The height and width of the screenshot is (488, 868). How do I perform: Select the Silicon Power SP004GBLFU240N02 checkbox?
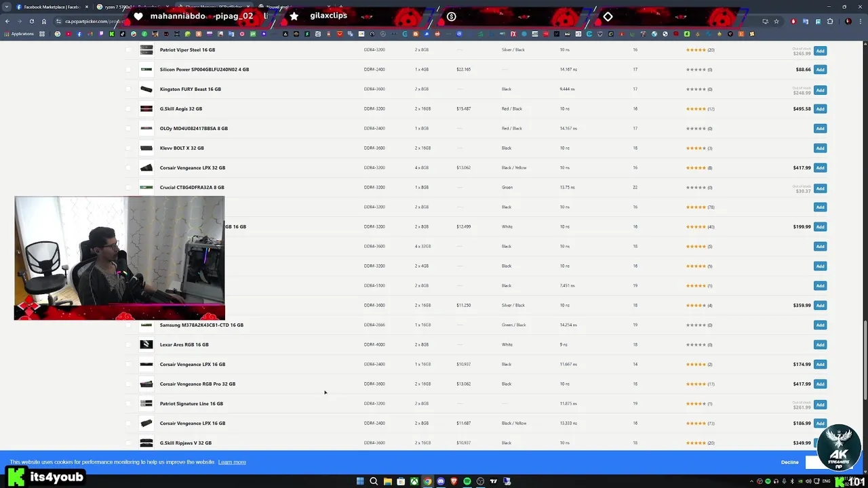coord(128,69)
